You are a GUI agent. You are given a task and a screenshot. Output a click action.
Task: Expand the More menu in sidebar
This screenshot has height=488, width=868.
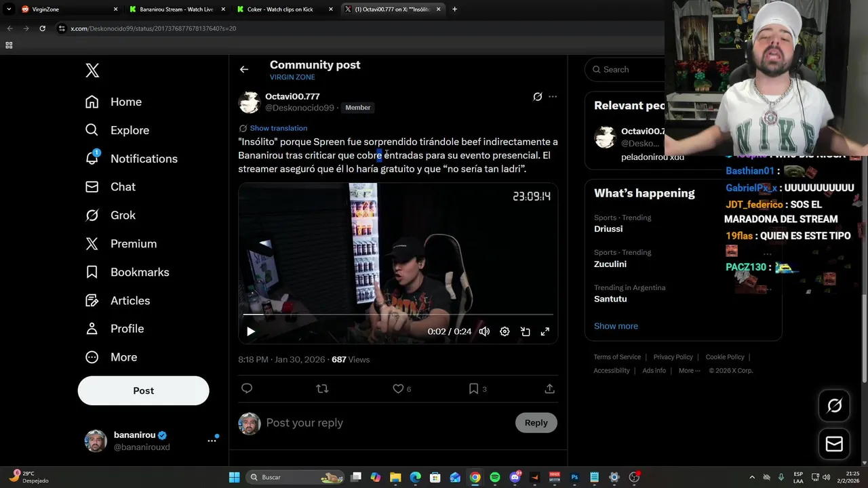(x=111, y=357)
